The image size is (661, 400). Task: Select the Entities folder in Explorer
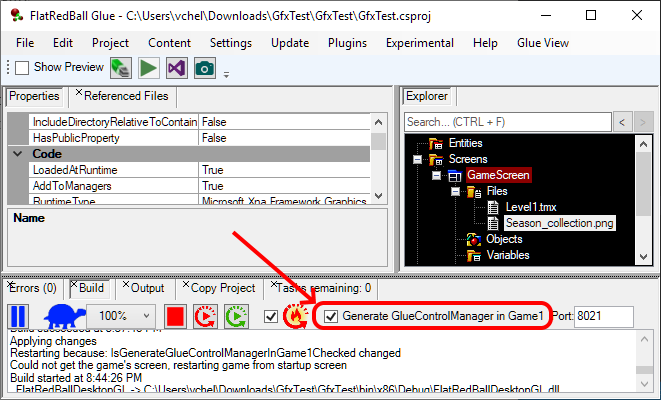click(465, 143)
